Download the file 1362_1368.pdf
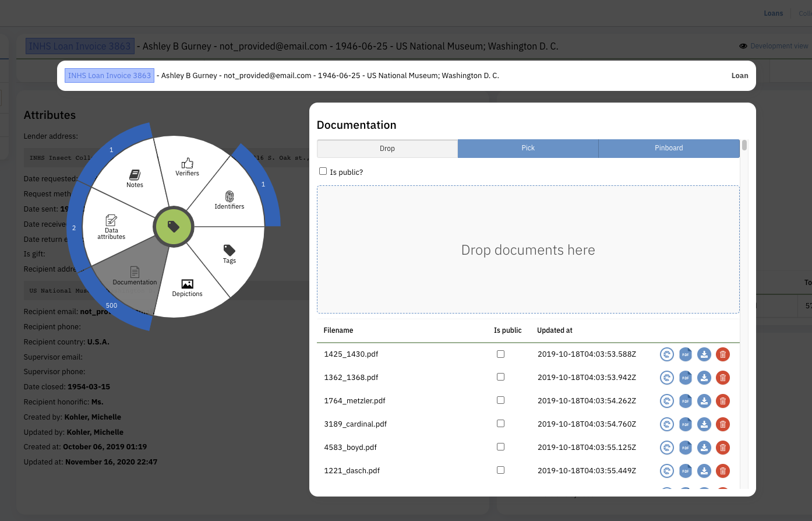Image resolution: width=812 pixels, height=521 pixels. 704,377
